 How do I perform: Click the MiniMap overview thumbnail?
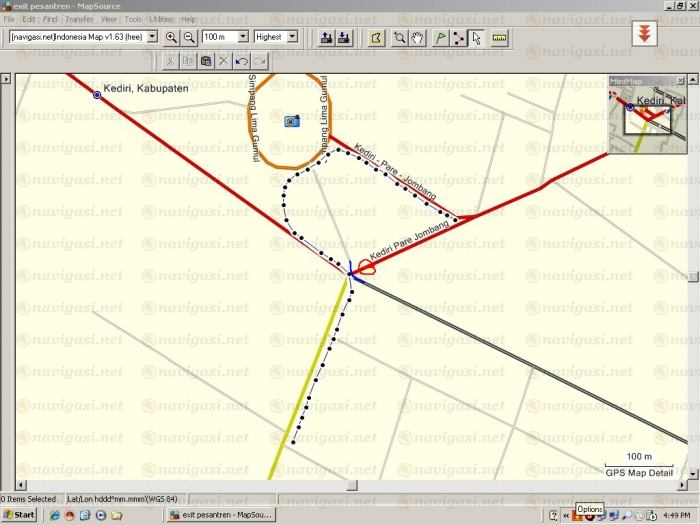point(647,115)
